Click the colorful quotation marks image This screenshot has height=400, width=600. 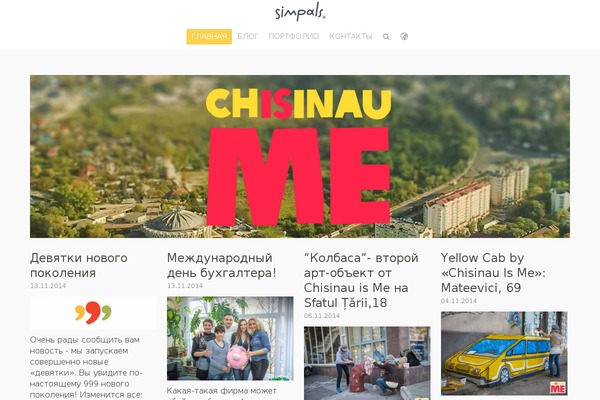(x=93, y=313)
